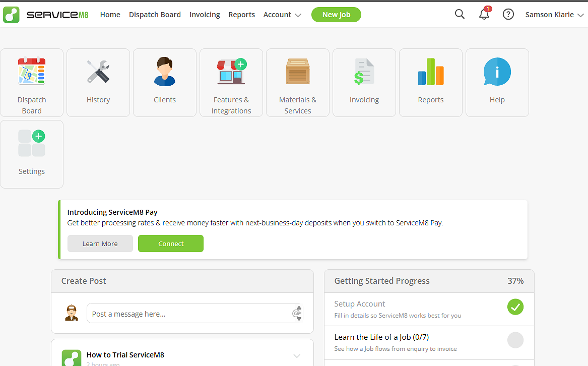Click the user avatar in Create Post
The width and height of the screenshot is (588, 366).
pyautogui.click(x=71, y=313)
